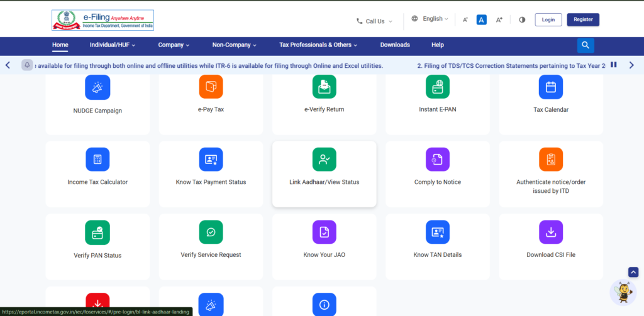Click the 'Verify Service Request' label text
Image resolution: width=644 pixels, height=316 pixels.
[211, 255]
